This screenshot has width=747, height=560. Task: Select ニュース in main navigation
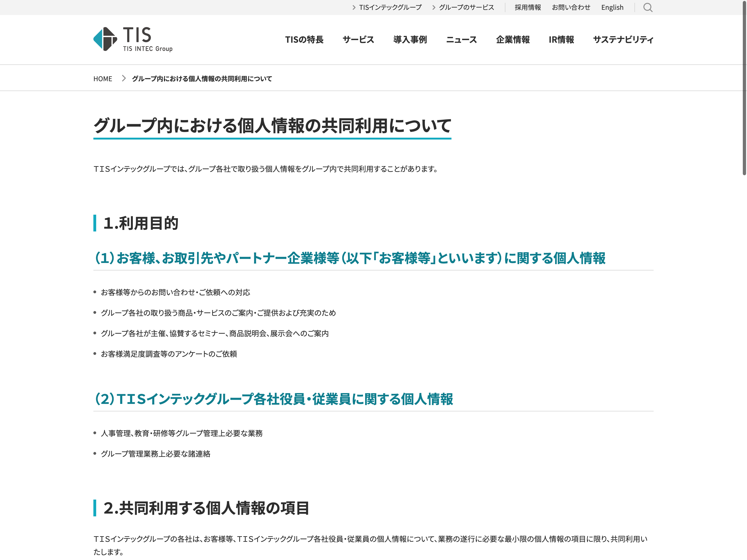pos(461,39)
